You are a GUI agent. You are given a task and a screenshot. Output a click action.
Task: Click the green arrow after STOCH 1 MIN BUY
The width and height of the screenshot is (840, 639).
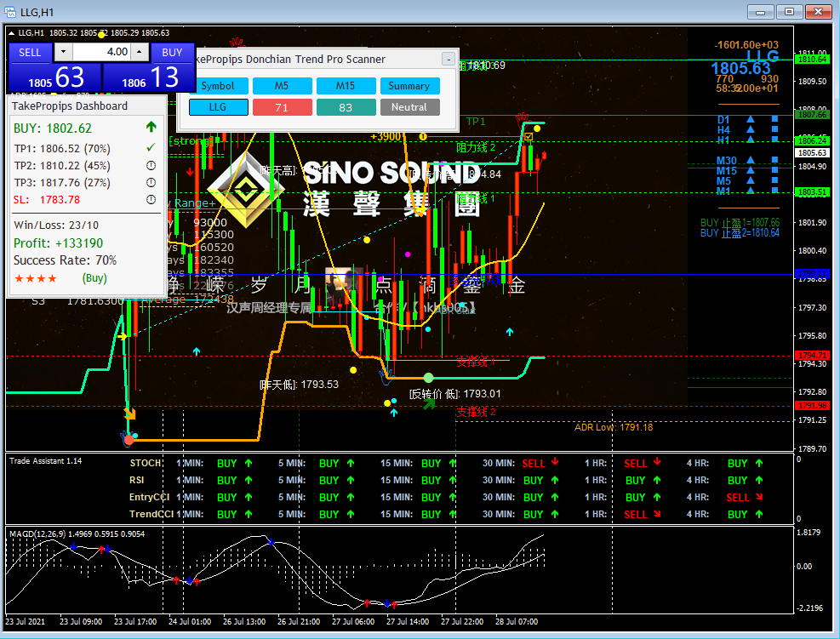pyautogui.click(x=249, y=463)
